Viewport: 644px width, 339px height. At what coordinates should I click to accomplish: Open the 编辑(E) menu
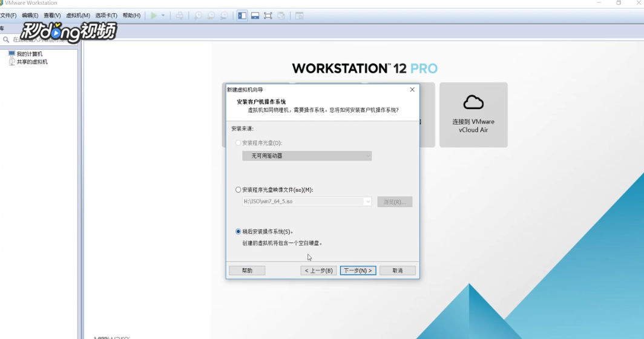(30, 16)
